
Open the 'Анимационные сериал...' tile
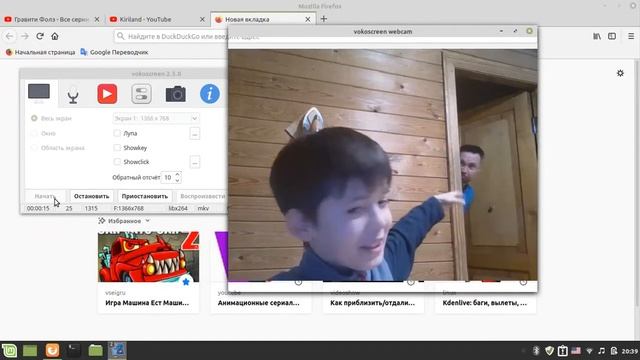pos(261,302)
